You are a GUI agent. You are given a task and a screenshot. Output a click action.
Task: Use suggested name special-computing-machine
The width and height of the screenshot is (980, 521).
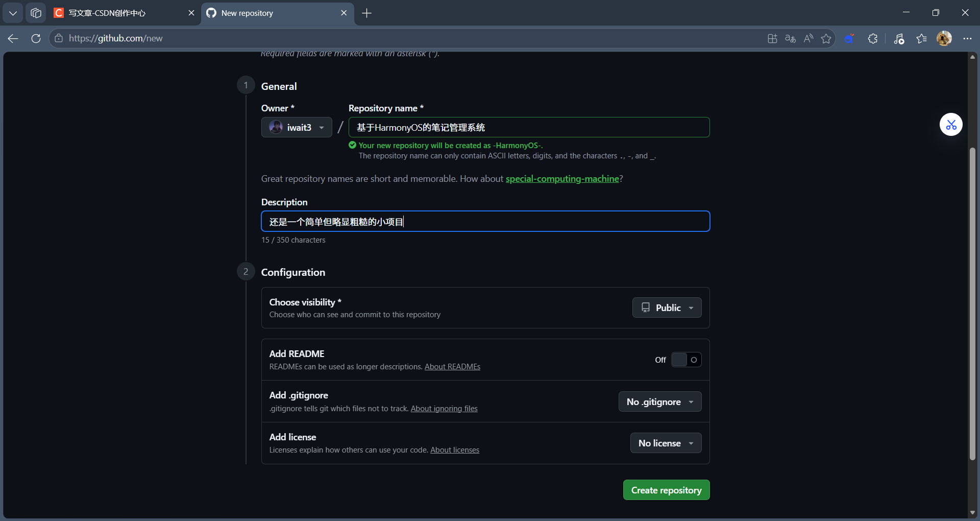tap(562, 179)
